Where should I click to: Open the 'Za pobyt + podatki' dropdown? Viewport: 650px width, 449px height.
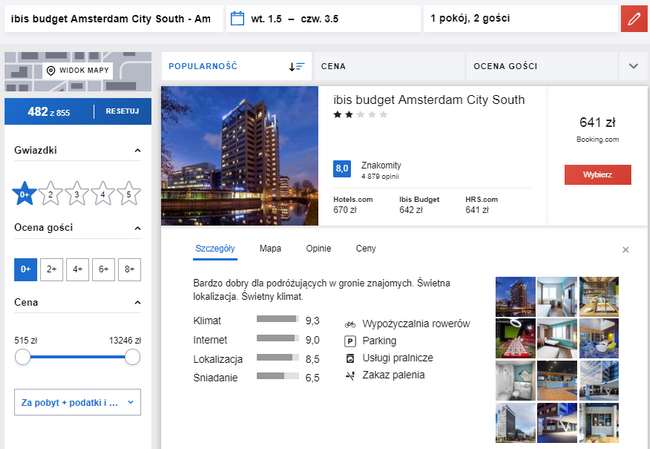click(x=78, y=402)
